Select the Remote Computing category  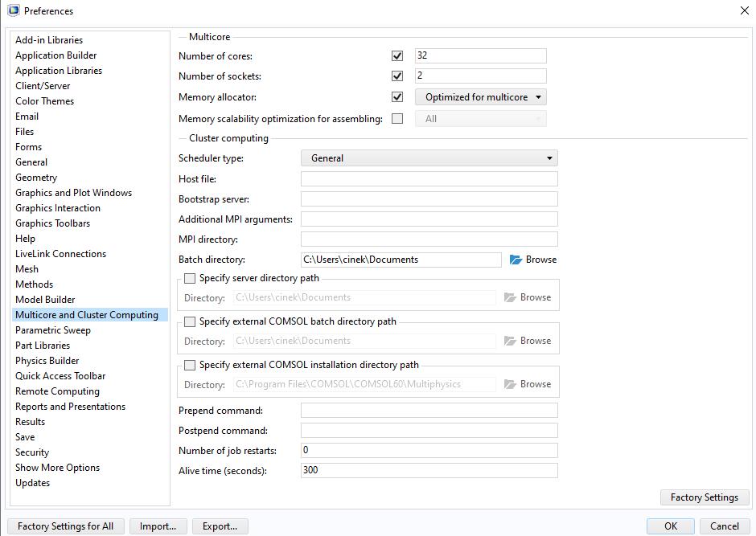57,391
